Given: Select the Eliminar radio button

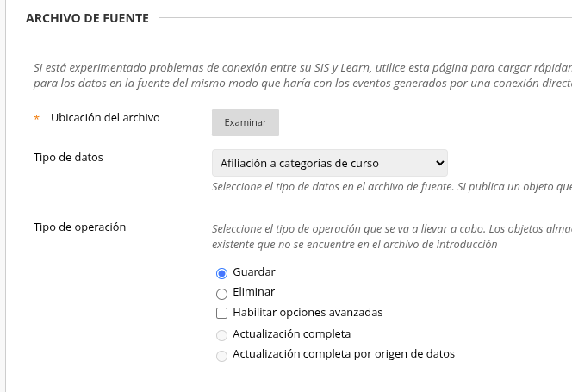Looking at the screenshot, I should (x=221, y=294).
